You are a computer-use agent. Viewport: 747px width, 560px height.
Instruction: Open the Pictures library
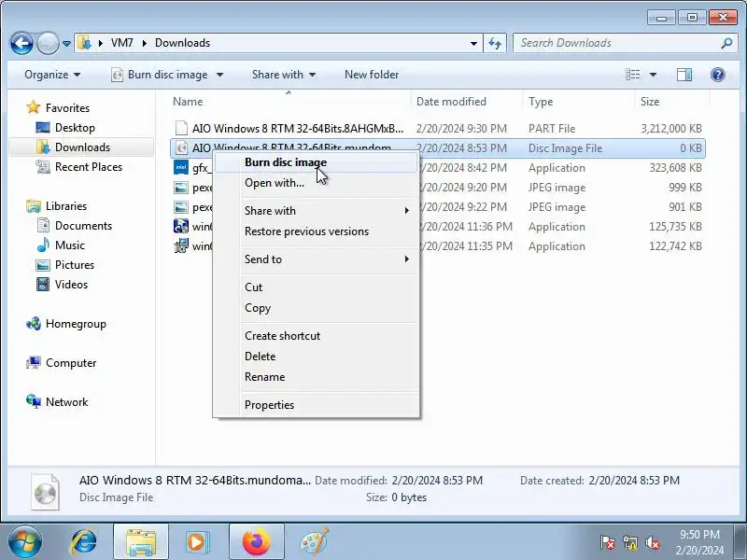click(75, 265)
